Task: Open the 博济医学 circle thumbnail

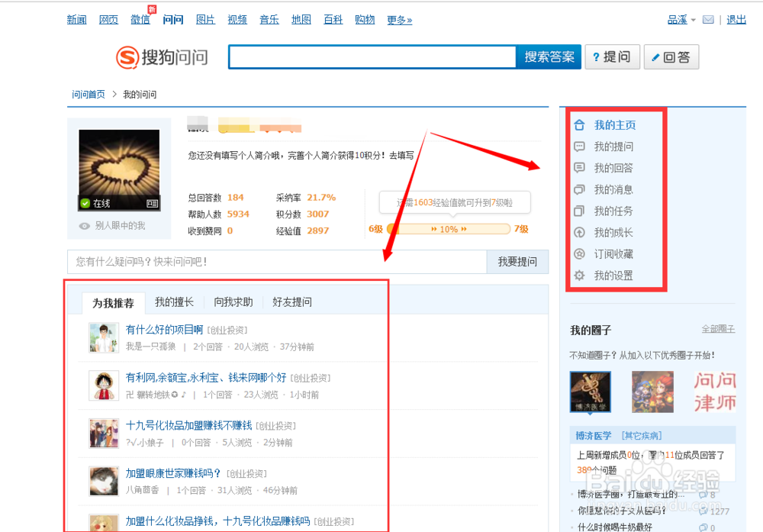Action: click(591, 392)
